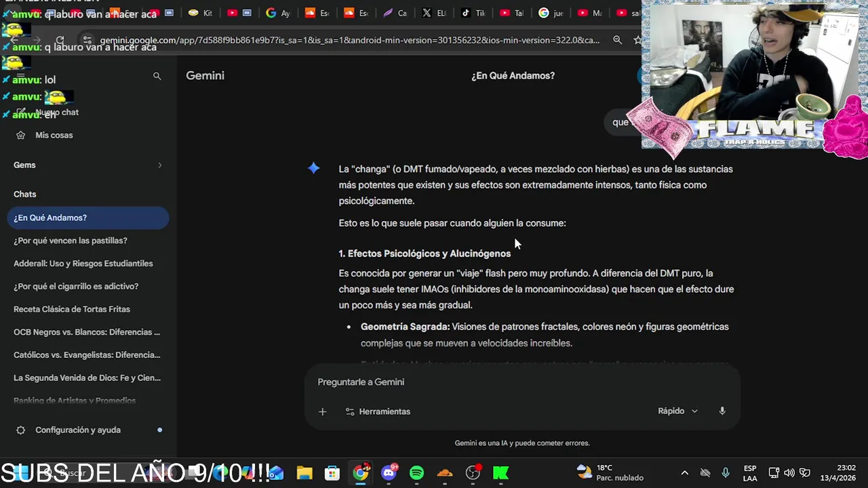
Task: Open File Explorer from the taskbar
Action: point(304,473)
